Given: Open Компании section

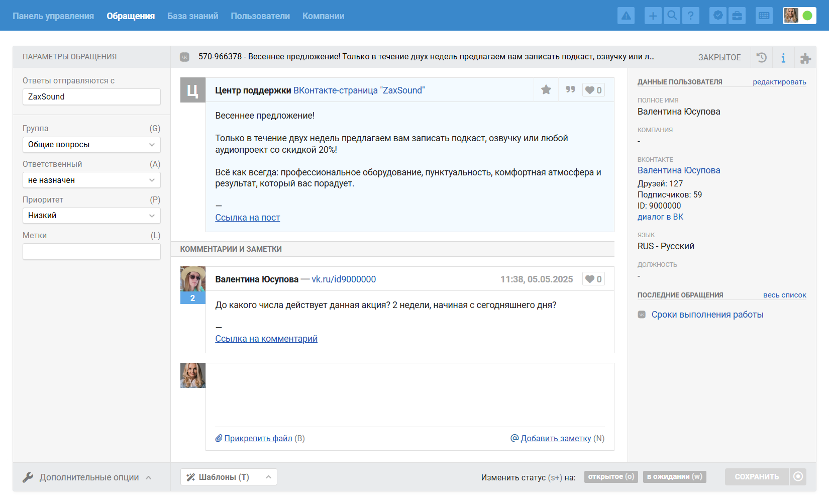Looking at the screenshot, I should (324, 16).
